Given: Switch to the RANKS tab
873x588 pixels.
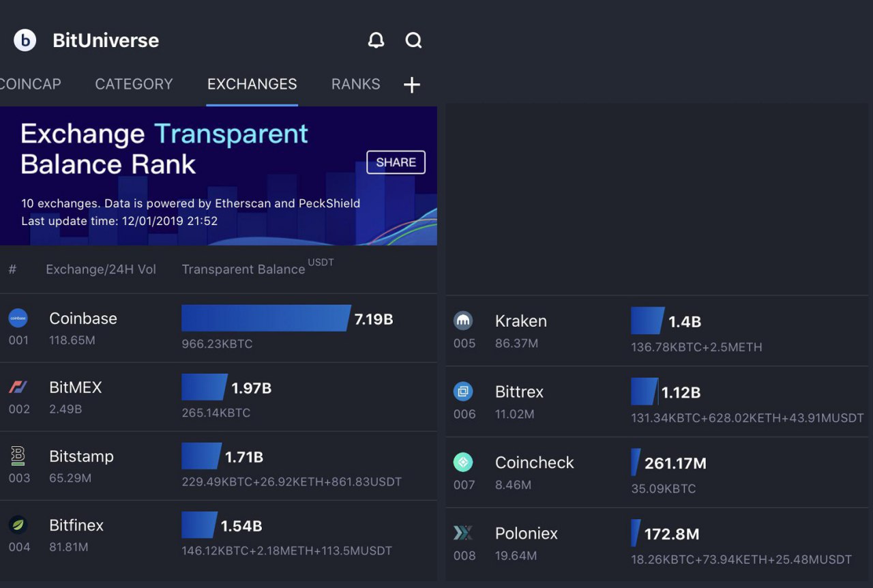Looking at the screenshot, I should pyautogui.click(x=356, y=84).
